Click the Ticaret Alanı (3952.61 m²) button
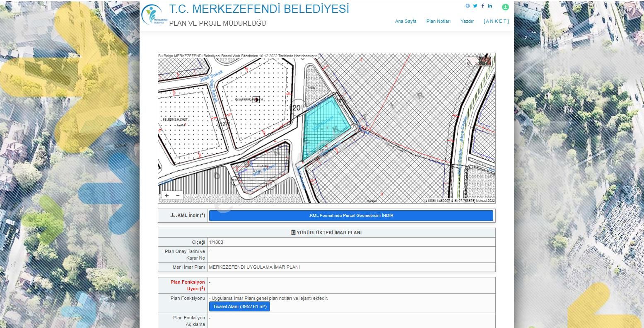The image size is (644, 328). click(239, 306)
